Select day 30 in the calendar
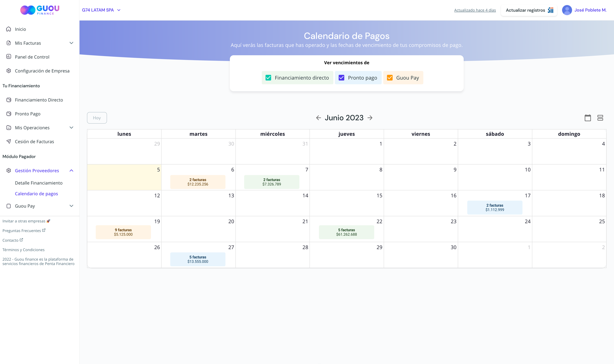The width and height of the screenshot is (614, 364). click(x=421, y=255)
